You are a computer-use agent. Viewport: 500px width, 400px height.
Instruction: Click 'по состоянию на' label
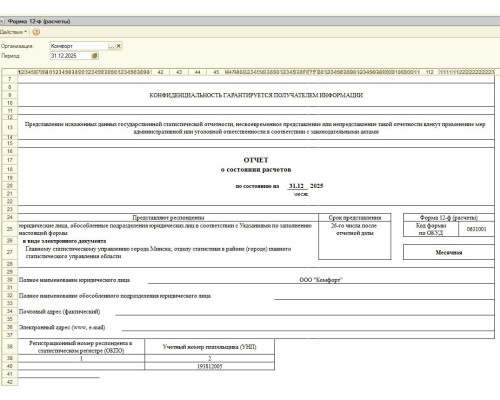(257, 186)
